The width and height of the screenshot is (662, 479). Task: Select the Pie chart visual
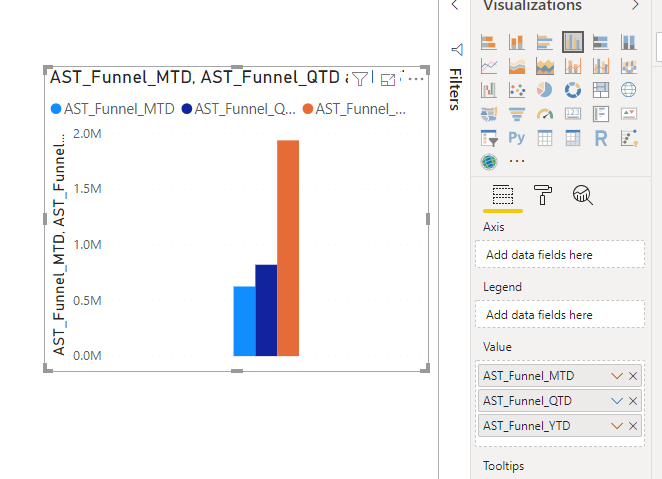point(545,90)
